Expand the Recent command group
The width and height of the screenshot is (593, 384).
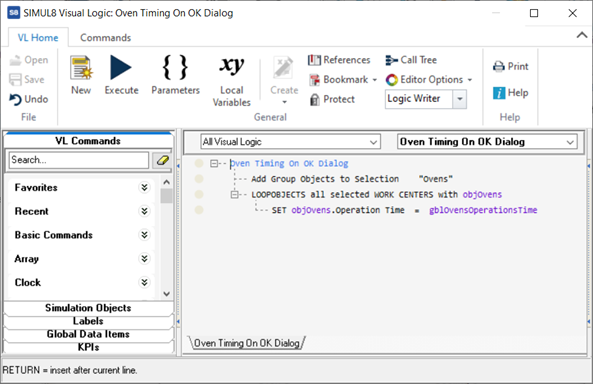click(144, 211)
